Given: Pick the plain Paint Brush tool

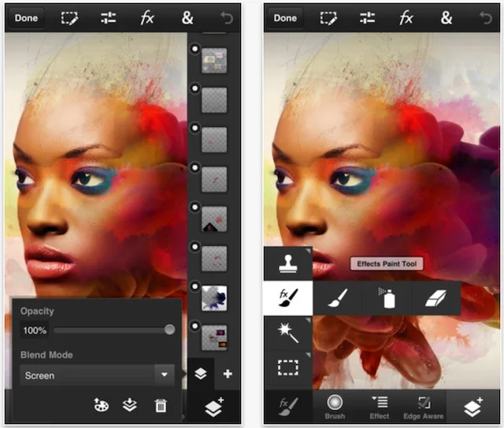Looking at the screenshot, I should coord(337,299).
